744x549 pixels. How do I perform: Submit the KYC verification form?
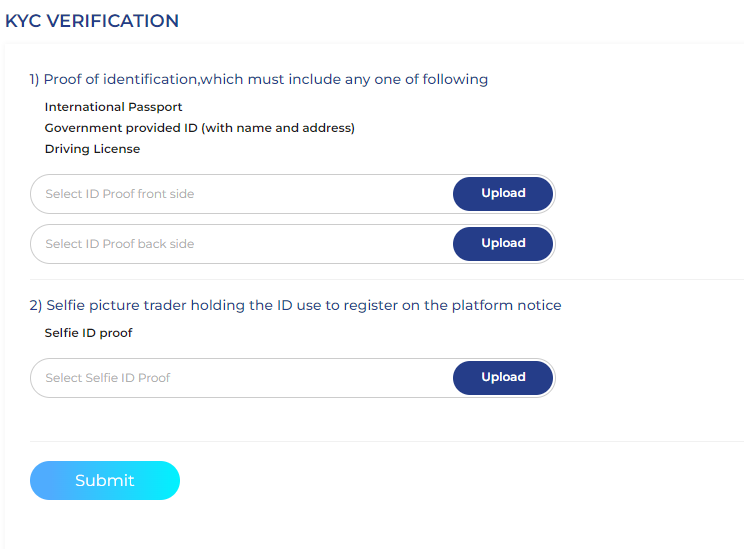click(105, 480)
